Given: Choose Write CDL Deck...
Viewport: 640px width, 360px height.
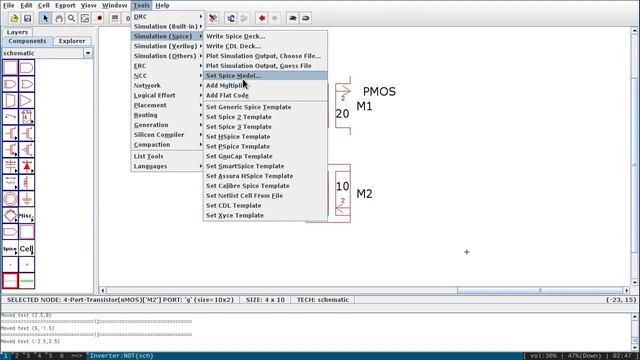Looking at the screenshot, I should click(265, 46).
